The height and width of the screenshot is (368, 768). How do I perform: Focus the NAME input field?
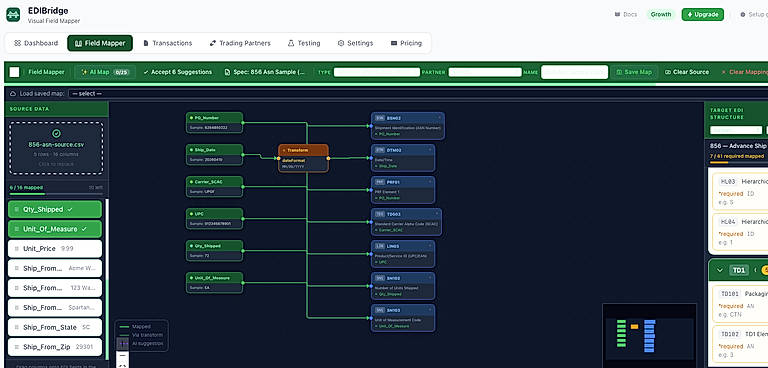[575, 72]
